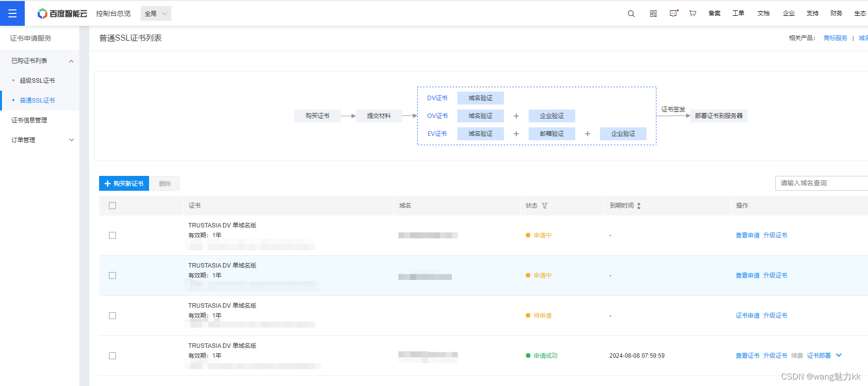Image resolution: width=868 pixels, height=386 pixels.
Task: Click the 证书申请服务 sidebar title
Action: pyautogui.click(x=31, y=38)
